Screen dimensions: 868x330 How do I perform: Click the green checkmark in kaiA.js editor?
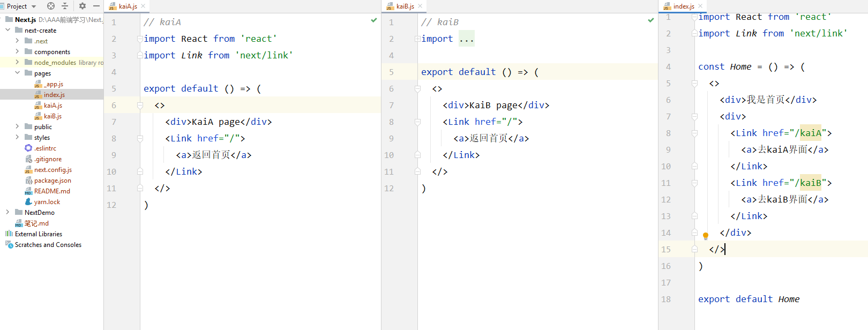coord(374,20)
